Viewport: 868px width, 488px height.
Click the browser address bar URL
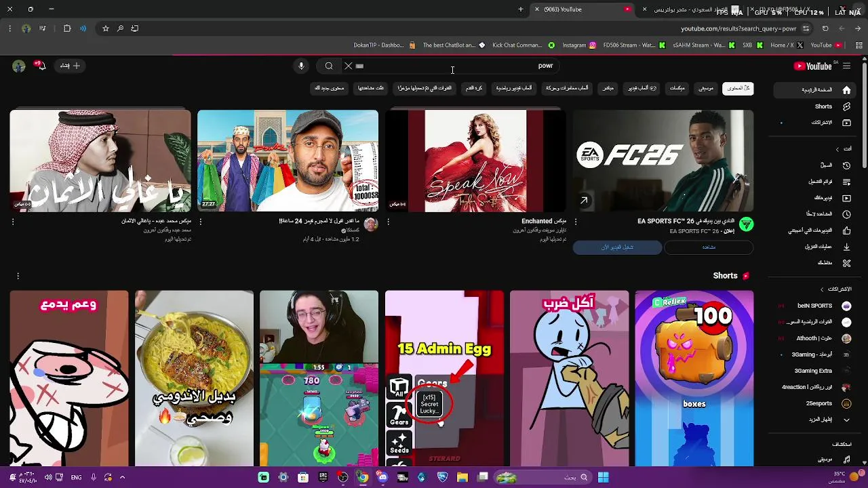coord(738,28)
